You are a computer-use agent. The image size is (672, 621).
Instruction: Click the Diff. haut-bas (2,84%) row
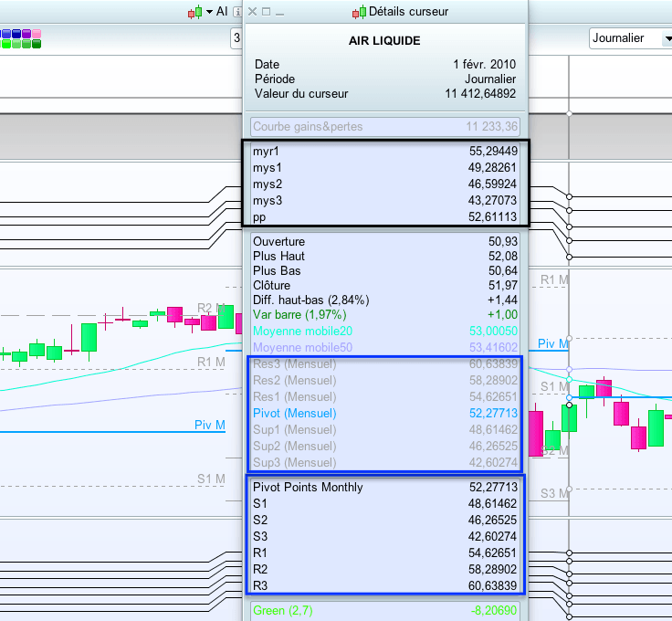coord(385,300)
